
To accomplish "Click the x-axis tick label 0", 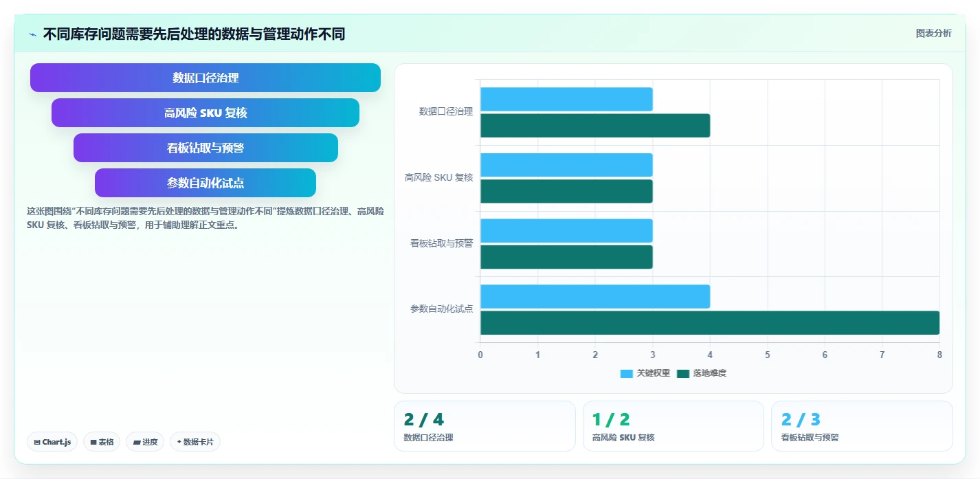I will click(480, 355).
